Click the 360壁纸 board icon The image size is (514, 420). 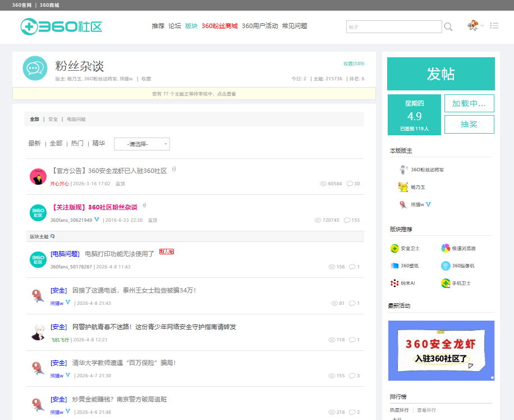click(394, 266)
